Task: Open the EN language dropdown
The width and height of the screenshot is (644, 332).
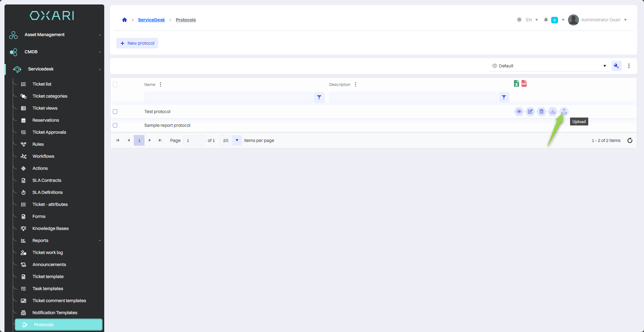Action: (537, 20)
